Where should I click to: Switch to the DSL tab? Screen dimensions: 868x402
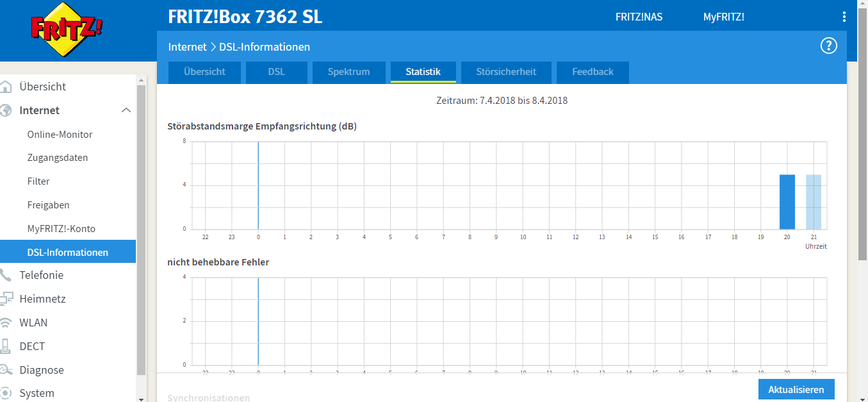[x=277, y=72]
